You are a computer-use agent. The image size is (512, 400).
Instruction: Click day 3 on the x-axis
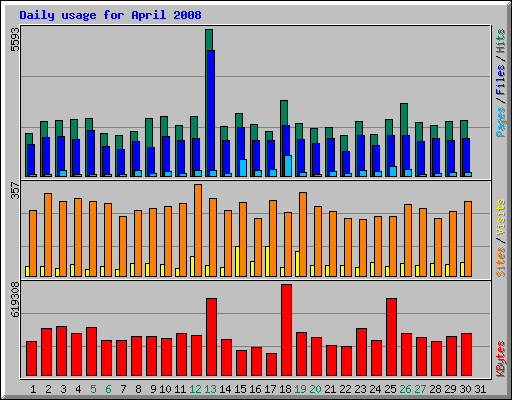63,389
